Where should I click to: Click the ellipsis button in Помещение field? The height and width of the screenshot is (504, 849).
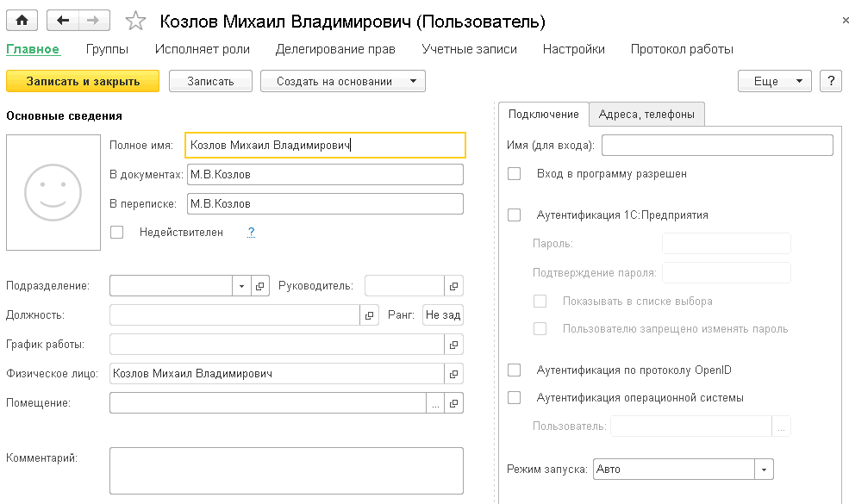(435, 402)
